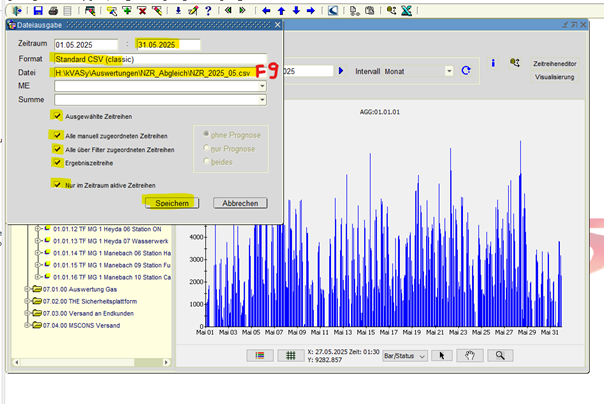Click the Zeitraum start date field 01.05.2025
604x404 pixels.
(x=86, y=45)
